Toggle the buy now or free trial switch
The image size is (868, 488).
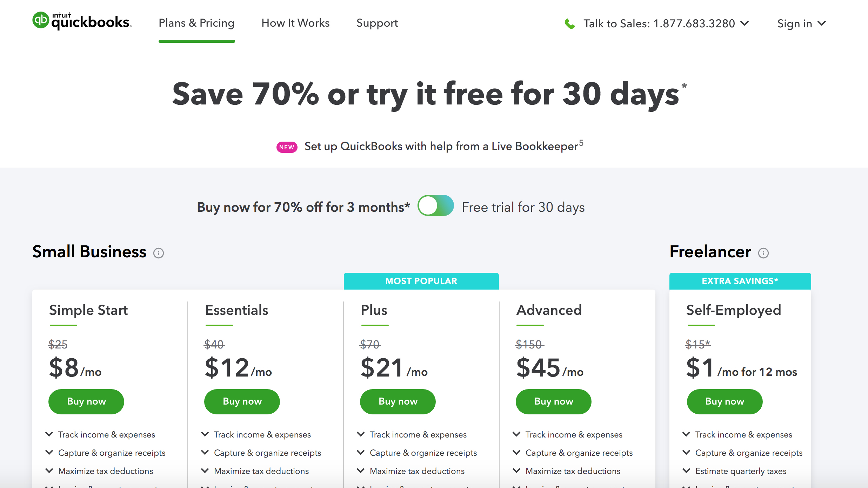[x=435, y=206]
